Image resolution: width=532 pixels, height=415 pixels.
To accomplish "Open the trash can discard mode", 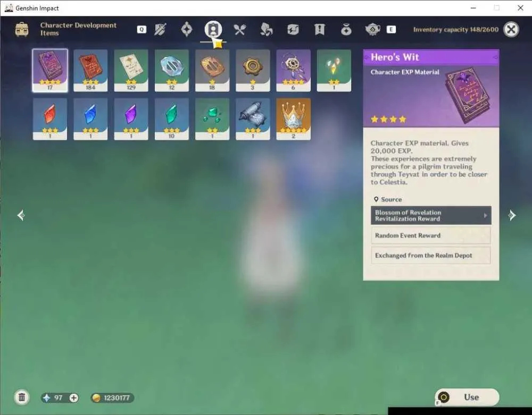I will pos(22,397).
